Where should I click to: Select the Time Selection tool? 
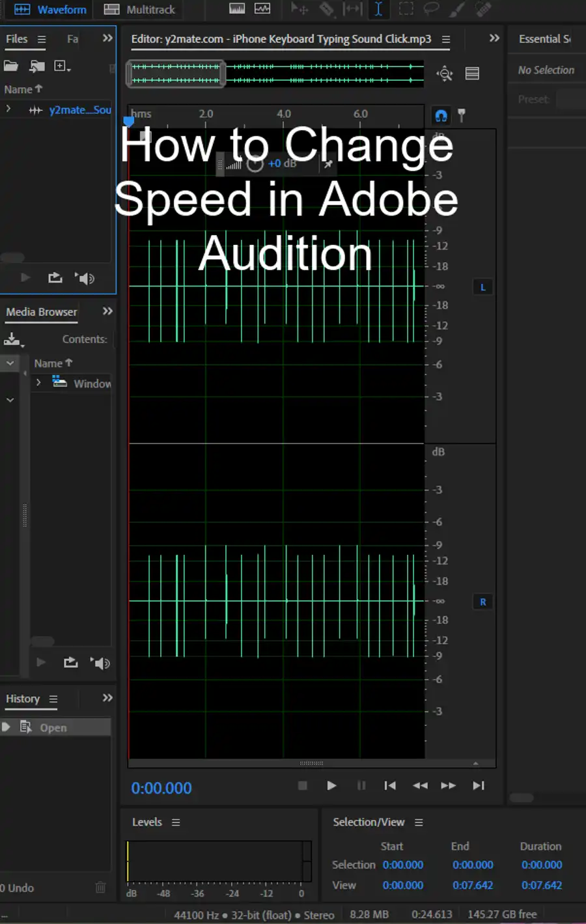(378, 9)
